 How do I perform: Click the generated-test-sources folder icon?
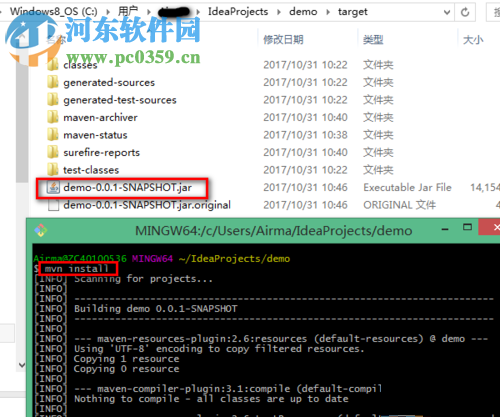pos(53,100)
